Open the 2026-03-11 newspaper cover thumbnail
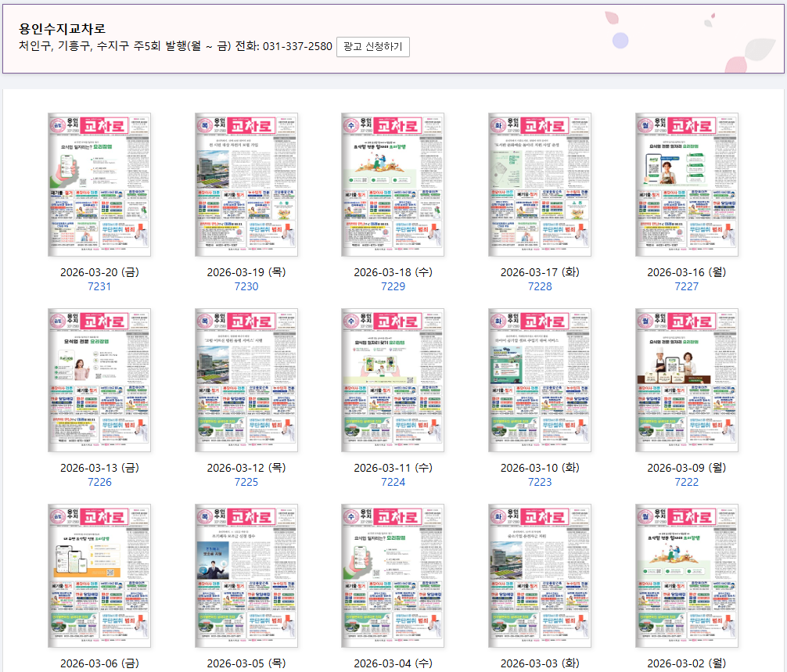Viewport: 787px width, 672px height. click(393, 381)
